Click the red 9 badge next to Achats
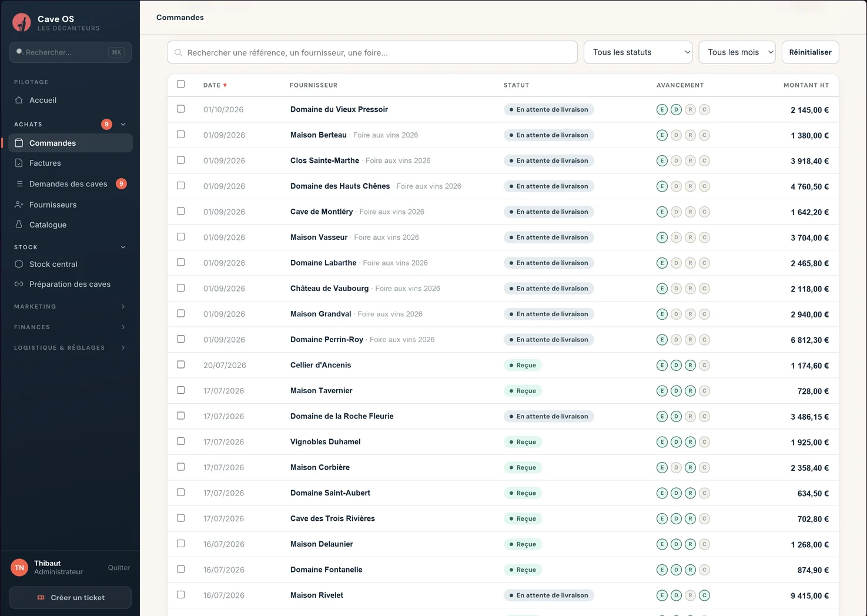 (106, 124)
